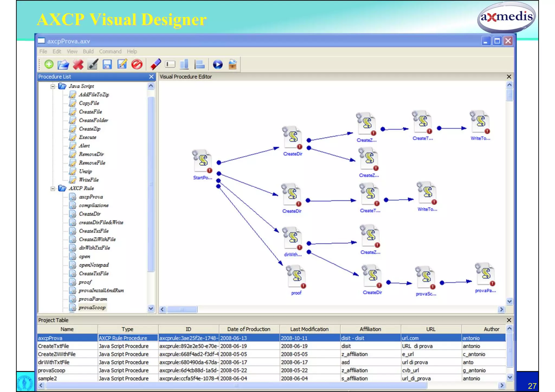This screenshot has height=392, width=555.
Task: Select axcpProva under AXCP Rule
Action: pyautogui.click(x=91, y=197)
